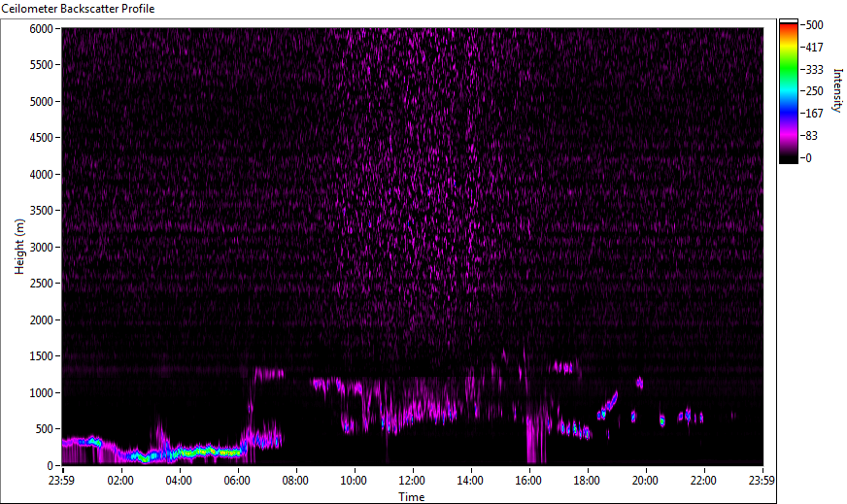Image resolution: width=847 pixels, height=504 pixels.
Task: Click the 5000 height axis label
Action: (x=41, y=102)
